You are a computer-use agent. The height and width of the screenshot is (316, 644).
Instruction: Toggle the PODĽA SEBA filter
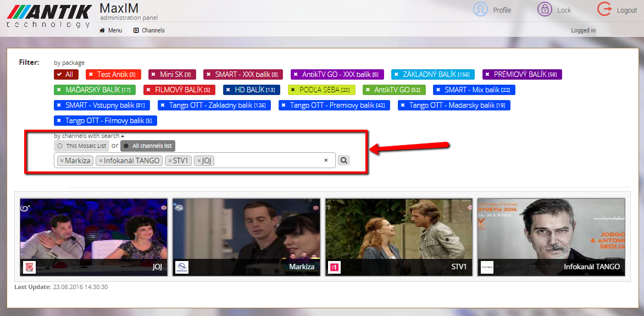(321, 90)
